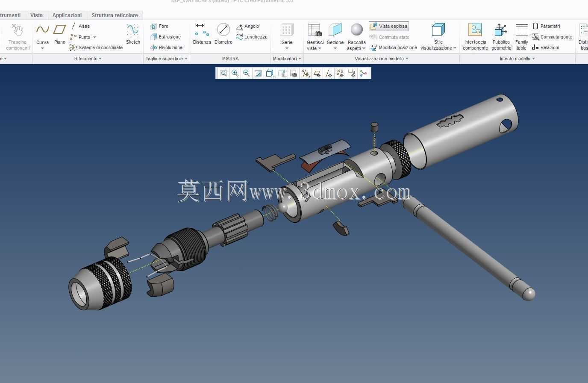This screenshot has height=383, width=588.
Task: Toggle the Vista esplosa button
Action: click(389, 26)
